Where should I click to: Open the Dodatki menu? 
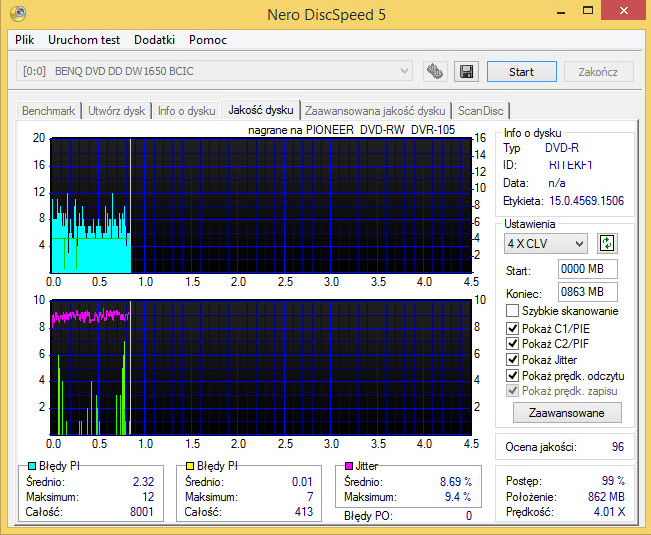(x=154, y=40)
